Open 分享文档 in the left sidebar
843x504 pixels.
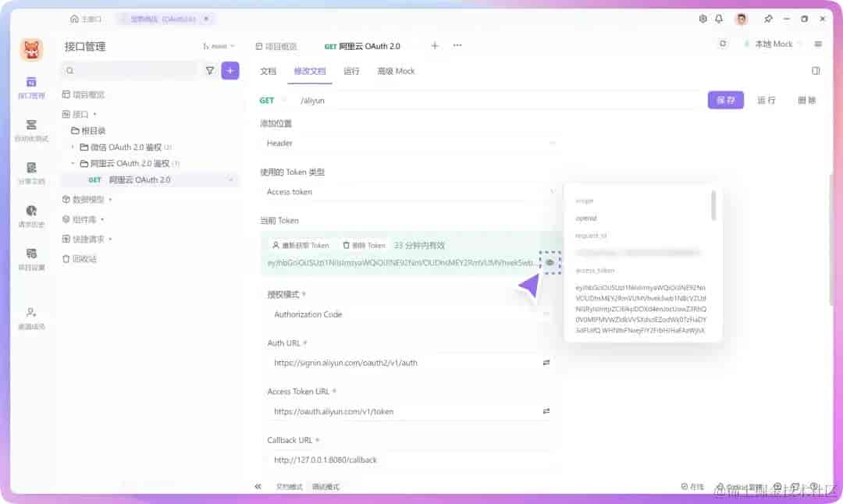pos(31,173)
